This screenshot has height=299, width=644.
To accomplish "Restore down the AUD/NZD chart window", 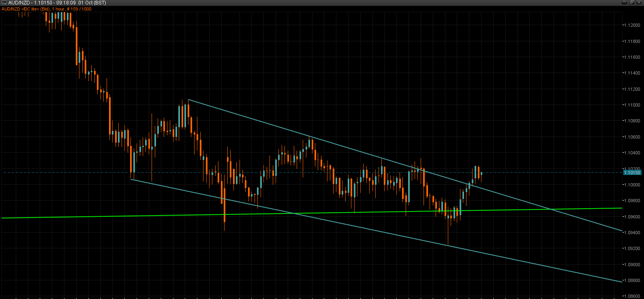I will 631,2.
